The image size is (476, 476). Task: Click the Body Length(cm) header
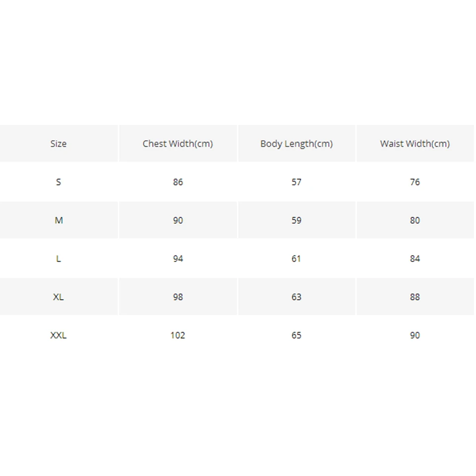[x=297, y=144]
